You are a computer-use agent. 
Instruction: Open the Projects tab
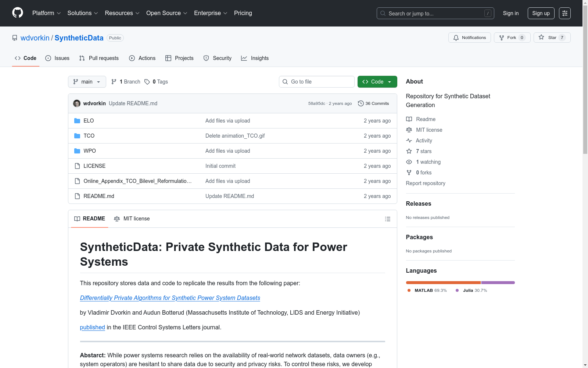pos(179,58)
